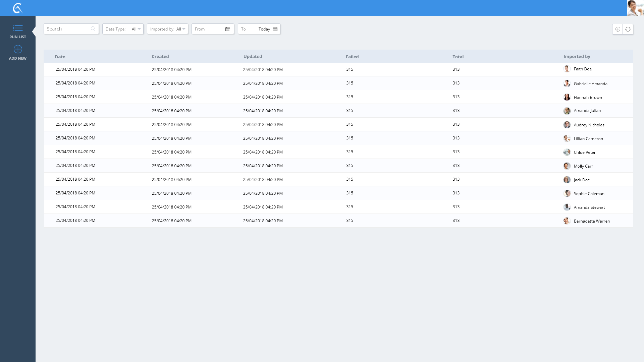Click Hannah Brown's avatar in the table
Screen dimensions: 644x362
coord(567,97)
